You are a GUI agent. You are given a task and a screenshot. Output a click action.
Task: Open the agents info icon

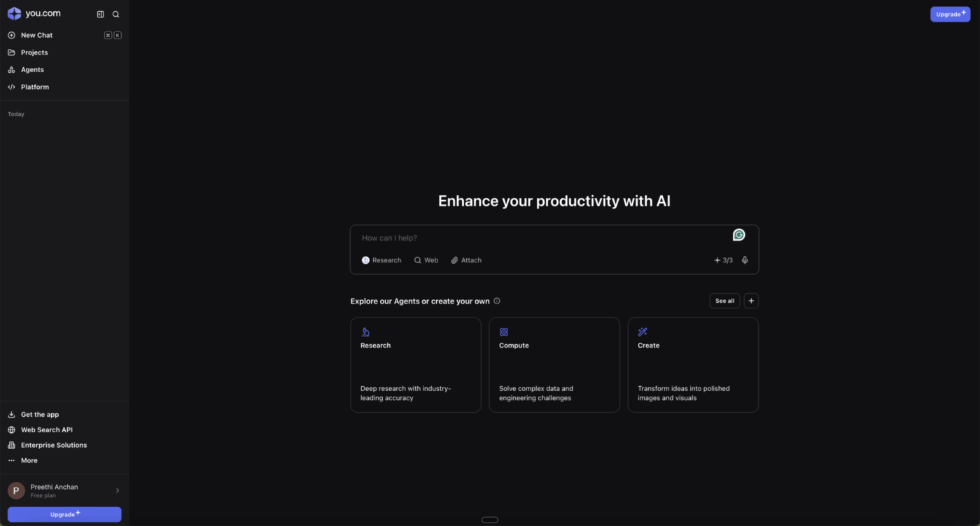click(497, 301)
